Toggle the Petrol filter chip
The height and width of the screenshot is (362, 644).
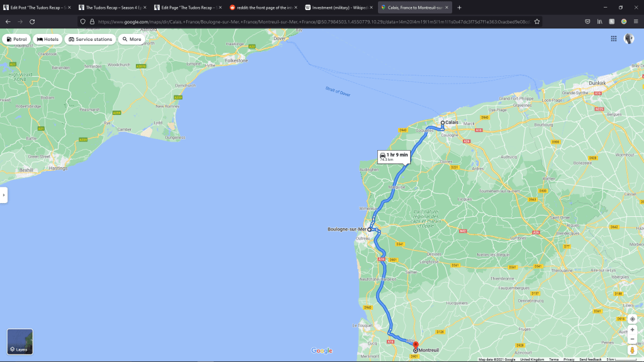pos(17,39)
